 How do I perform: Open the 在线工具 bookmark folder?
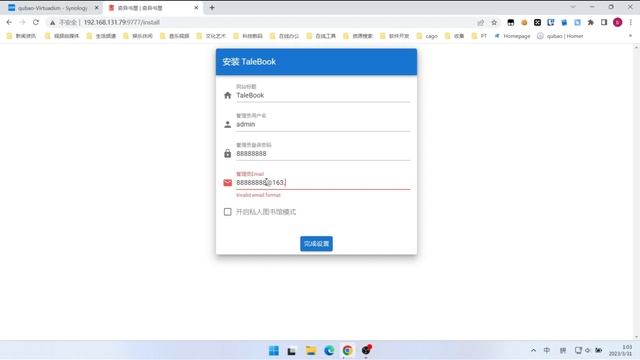(321, 36)
